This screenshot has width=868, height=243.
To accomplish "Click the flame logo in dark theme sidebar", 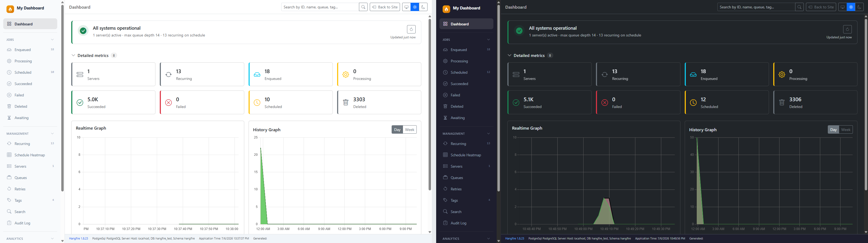I will pos(446,9).
